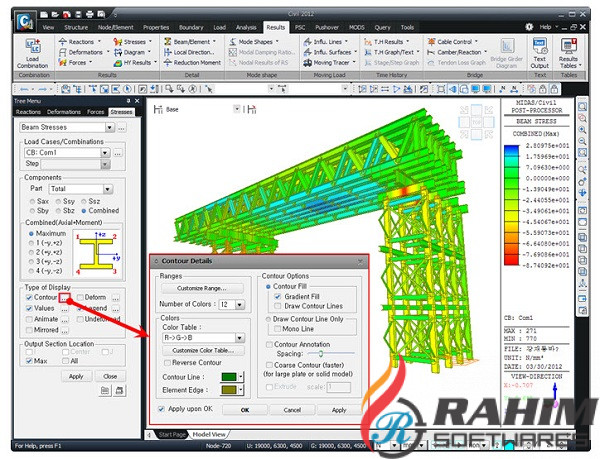
Task: Click the Customize Range button
Action: [x=202, y=288]
